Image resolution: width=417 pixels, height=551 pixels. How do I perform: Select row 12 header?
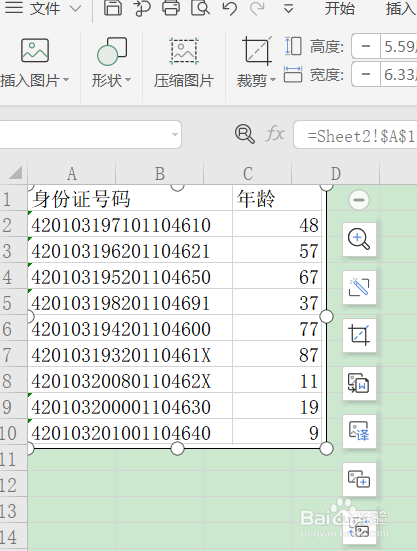point(13,485)
